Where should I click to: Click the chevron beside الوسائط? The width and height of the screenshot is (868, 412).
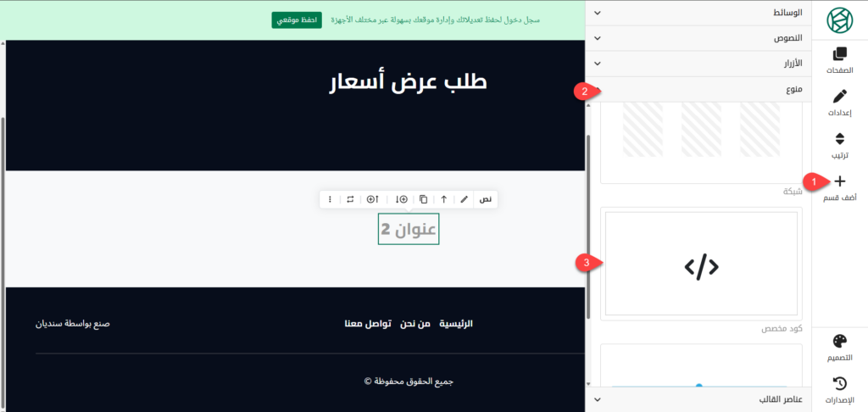pos(598,12)
